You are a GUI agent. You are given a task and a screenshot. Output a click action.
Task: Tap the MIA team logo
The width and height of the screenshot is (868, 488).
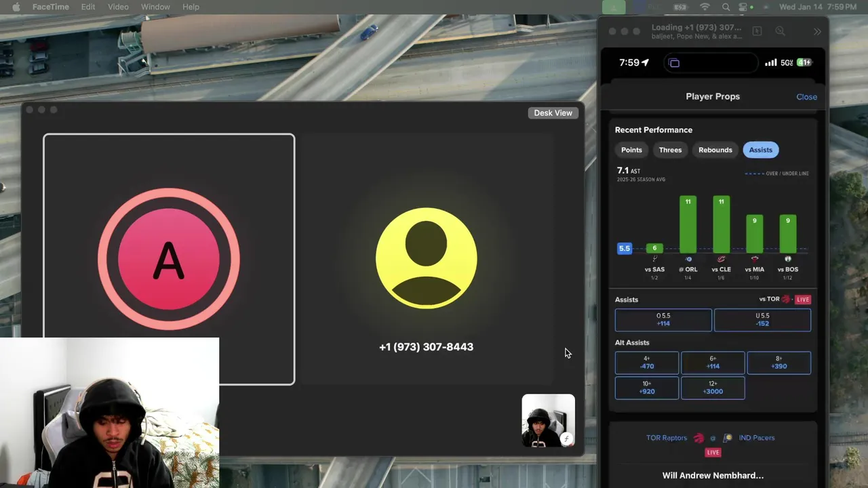coord(754,259)
